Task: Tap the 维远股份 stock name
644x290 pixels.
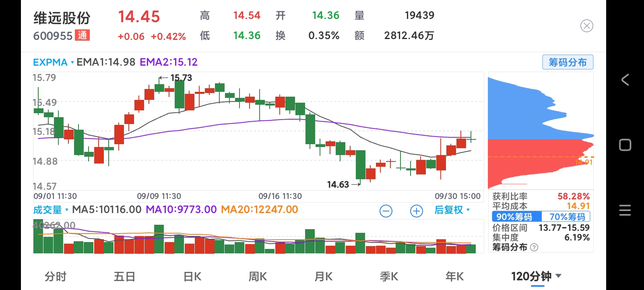Action: click(x=62, y=18)
